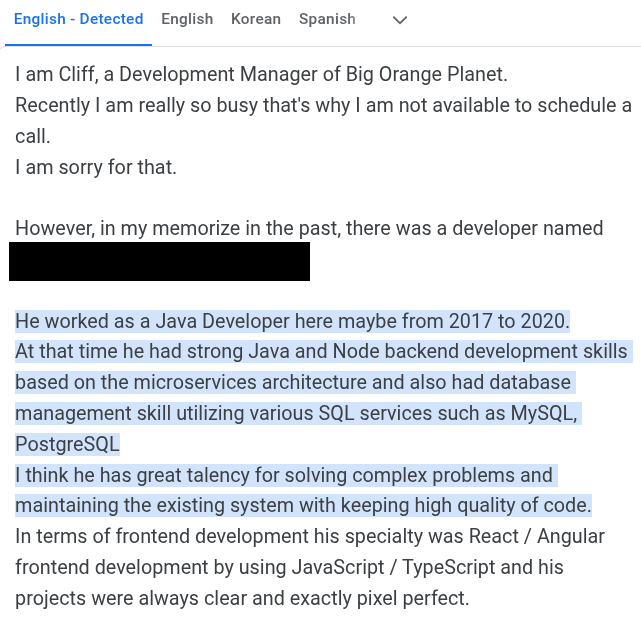The image size is (641, 622).
Task: Click the line starting "Recently I am really"
Action: (x=323, y=105)
